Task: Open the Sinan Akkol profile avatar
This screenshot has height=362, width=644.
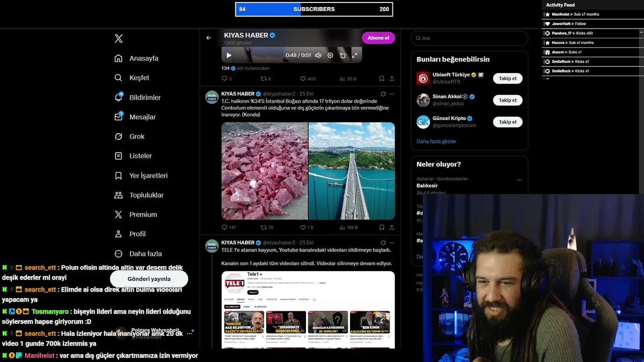Action: [x=423, y=100]
